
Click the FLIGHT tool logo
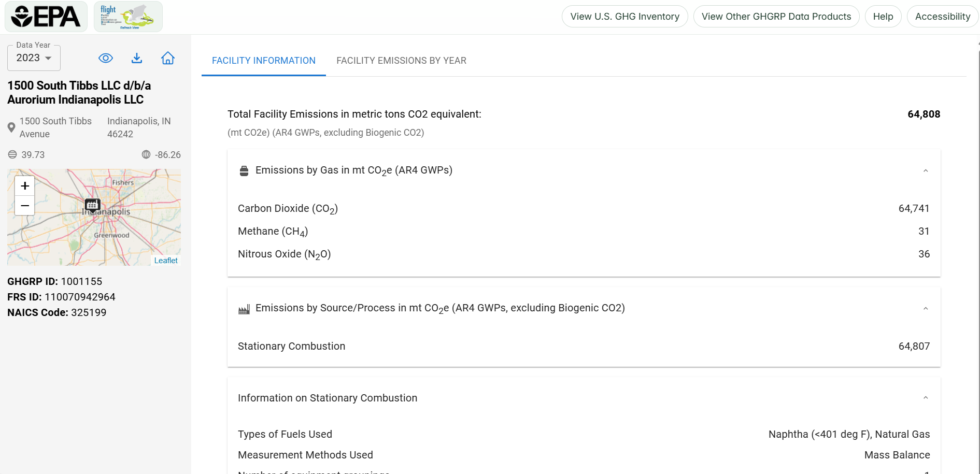128,17
